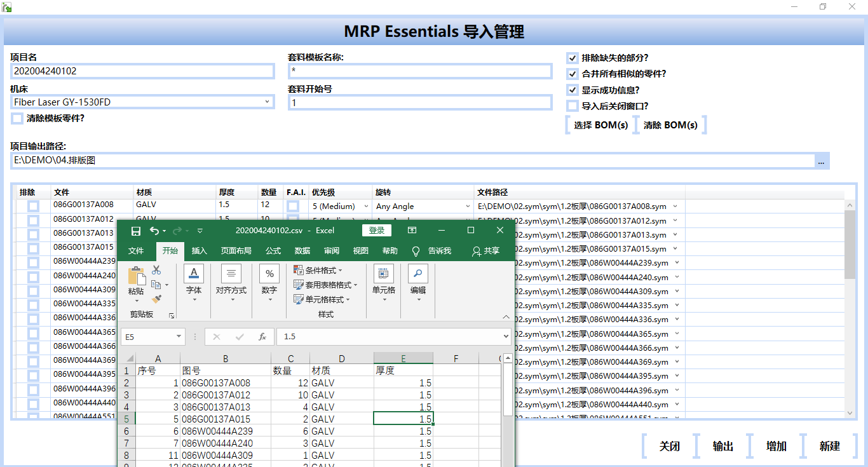Open 旋转 Any Angle dropdown for 086G00137A008

[x=469, y=206]
